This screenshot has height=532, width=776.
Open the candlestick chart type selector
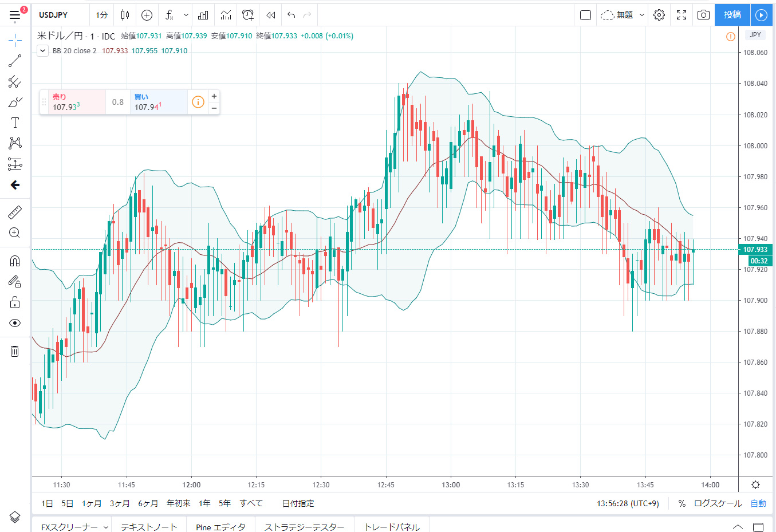[x=125, y=15]
